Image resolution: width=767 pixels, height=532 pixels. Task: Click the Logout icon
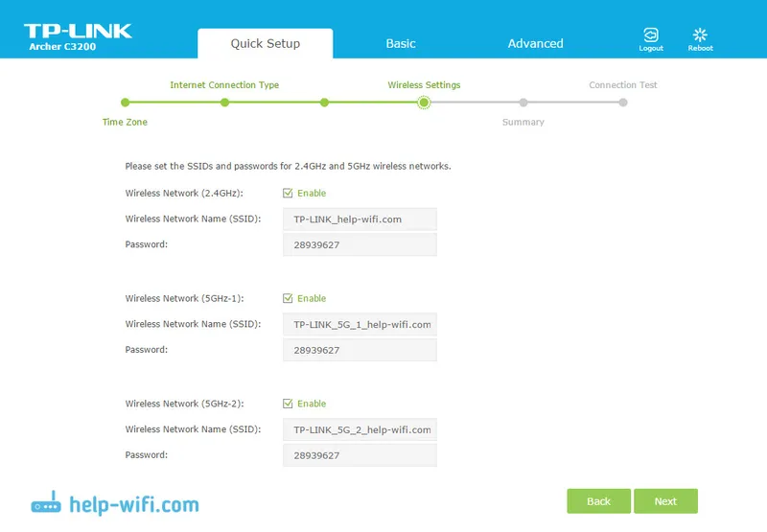click(x=651, y=35)
